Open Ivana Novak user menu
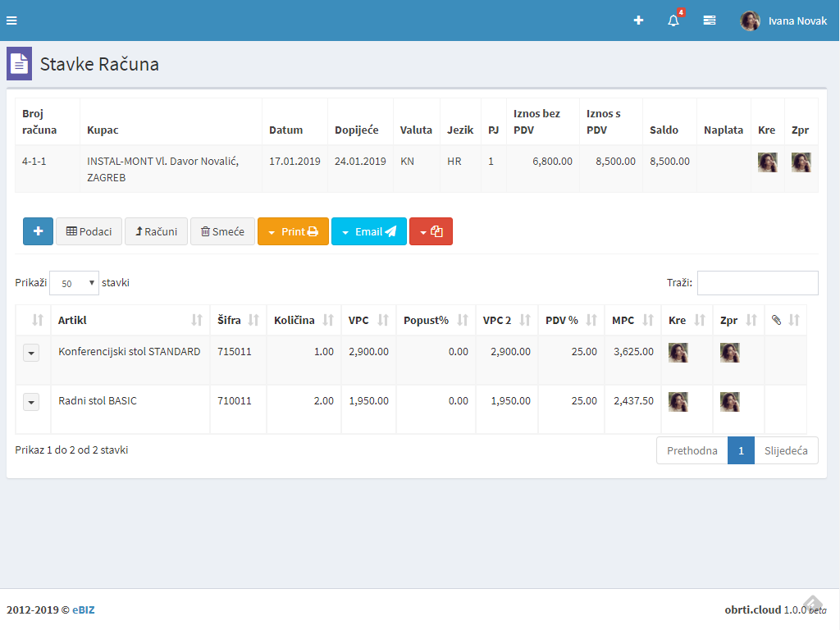 tap(783, 21)
